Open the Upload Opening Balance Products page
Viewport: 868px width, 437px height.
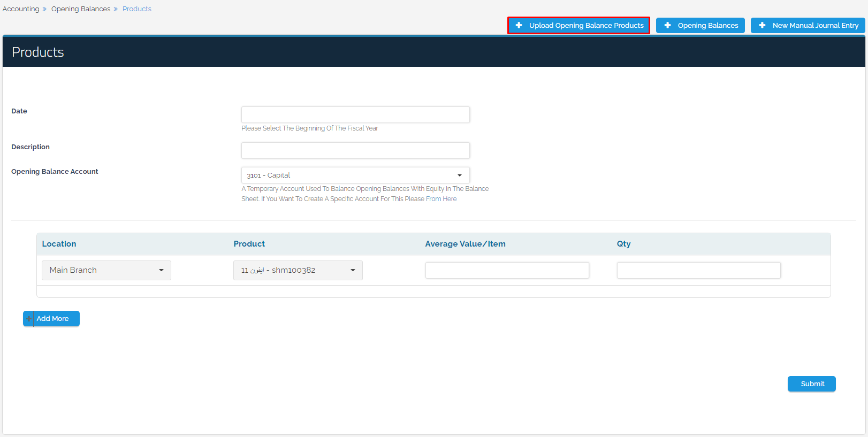tap(586, 25)
